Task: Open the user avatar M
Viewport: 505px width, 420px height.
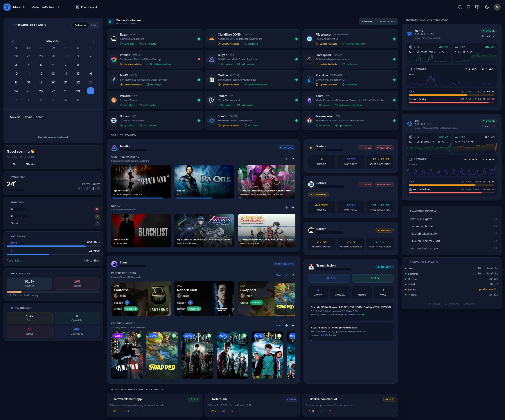Action: 497,7
